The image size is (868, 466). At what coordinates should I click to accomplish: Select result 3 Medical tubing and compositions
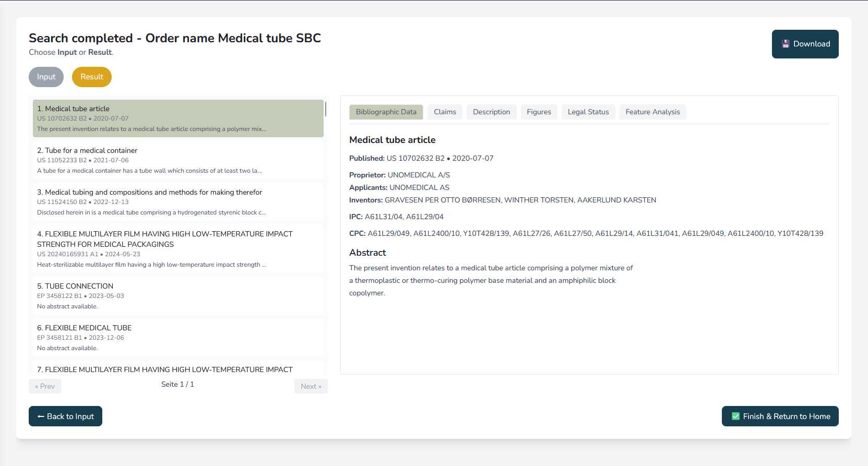178,202
